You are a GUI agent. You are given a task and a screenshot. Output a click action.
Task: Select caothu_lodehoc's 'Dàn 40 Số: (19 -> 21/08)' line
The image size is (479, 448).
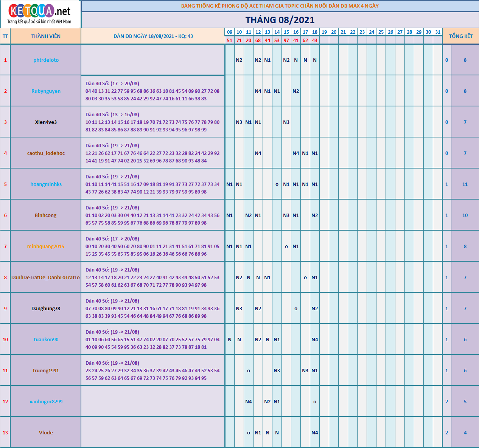112,146
